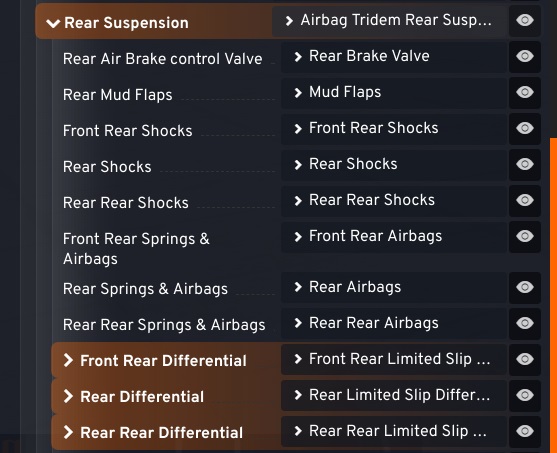Toggle visibility of Rear Rear Shocks

point(525,200)
